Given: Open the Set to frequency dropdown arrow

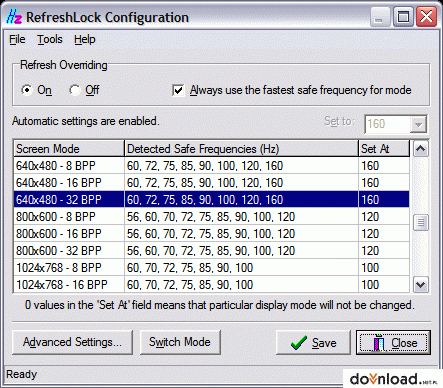Looking at the screenshot, I should (x=418, y=124).
